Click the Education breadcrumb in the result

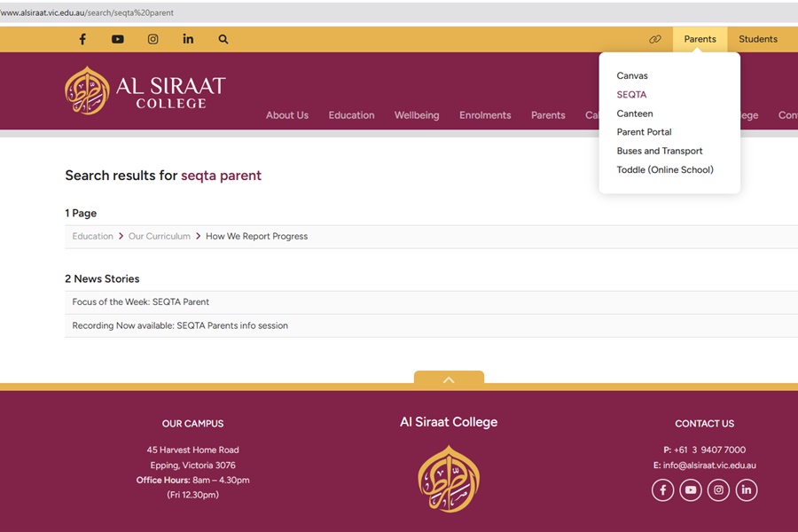(x=92, y=236)
